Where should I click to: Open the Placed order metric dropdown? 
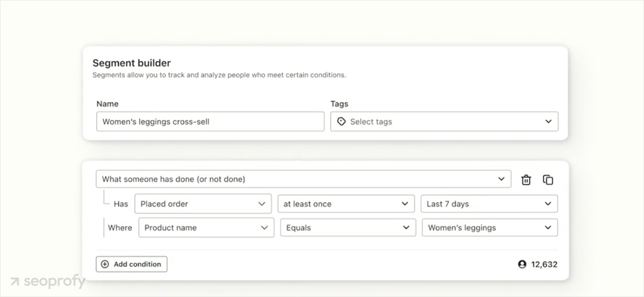click(x=203, y=204)
